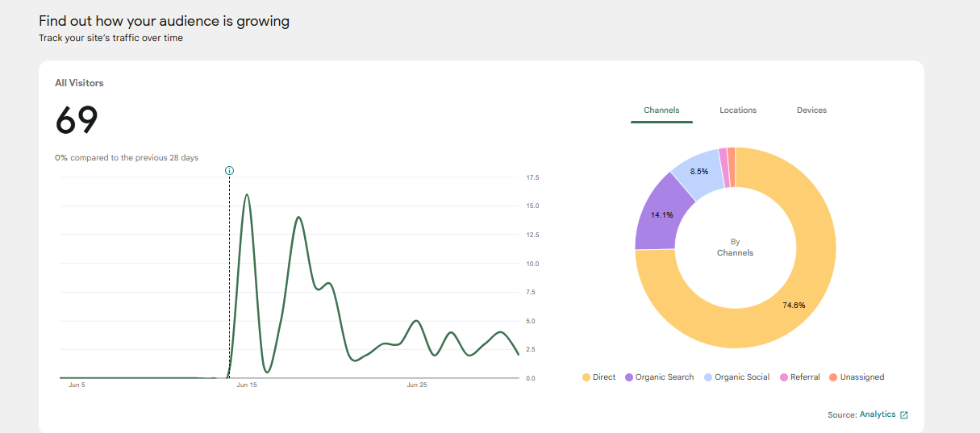Click the By Channels donut center label

point(736,248)
